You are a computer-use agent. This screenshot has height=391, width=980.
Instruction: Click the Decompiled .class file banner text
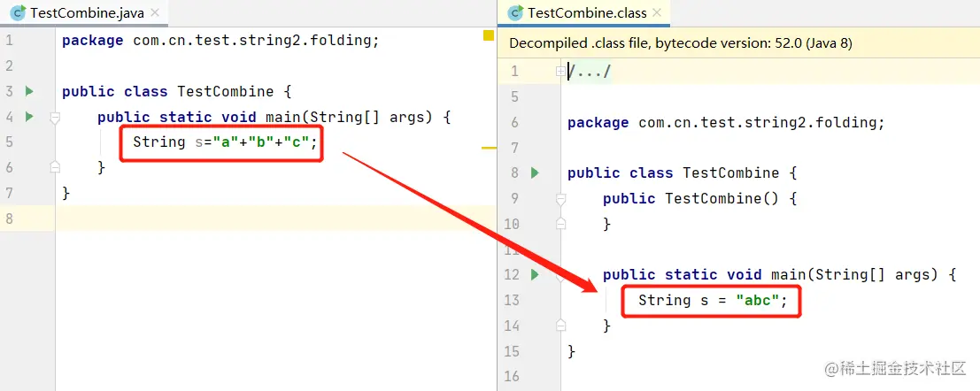(x=681, y=43)
